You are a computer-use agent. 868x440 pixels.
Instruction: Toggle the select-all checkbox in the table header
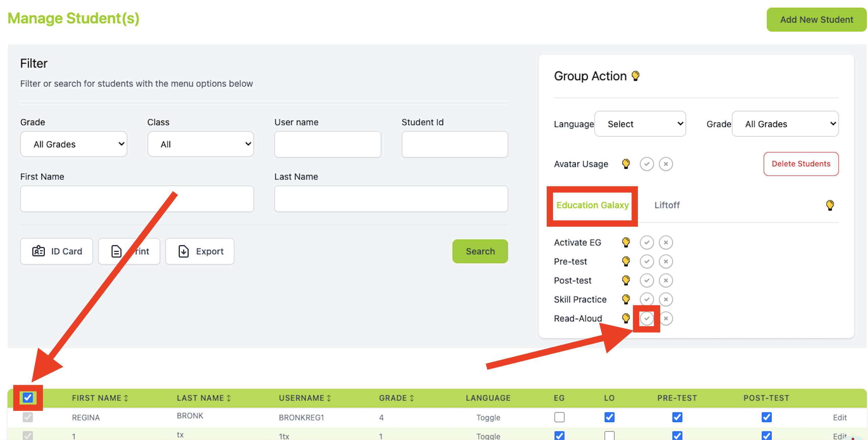tap(28, 397)
